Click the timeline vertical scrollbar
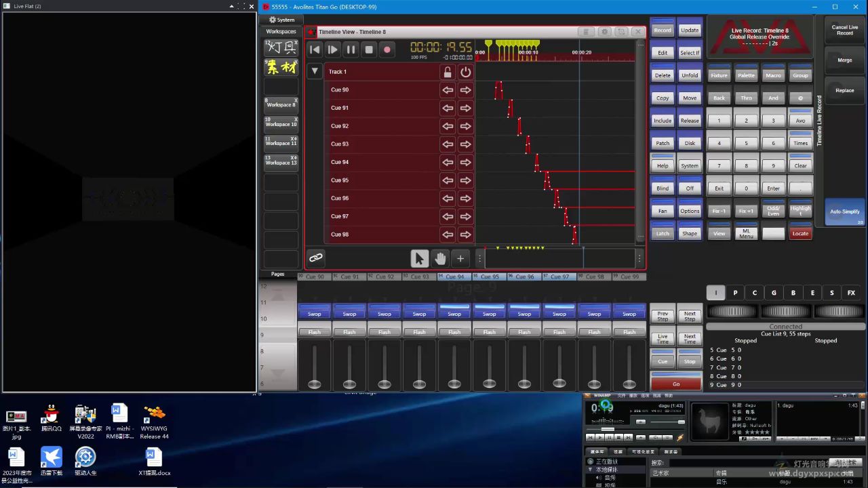Screen dimensions: 868x488 click(640, 142)
